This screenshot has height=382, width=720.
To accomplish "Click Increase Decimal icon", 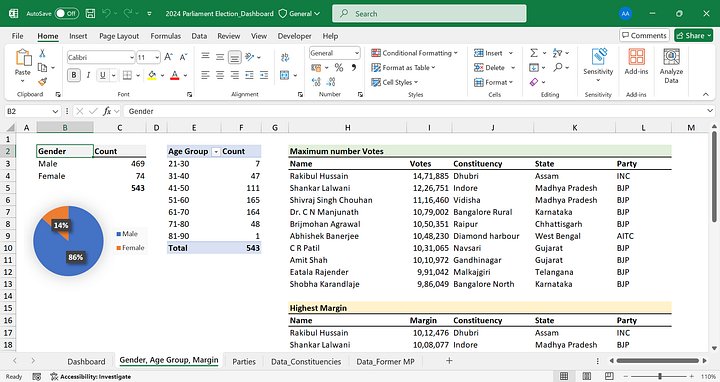I will 316,82.
